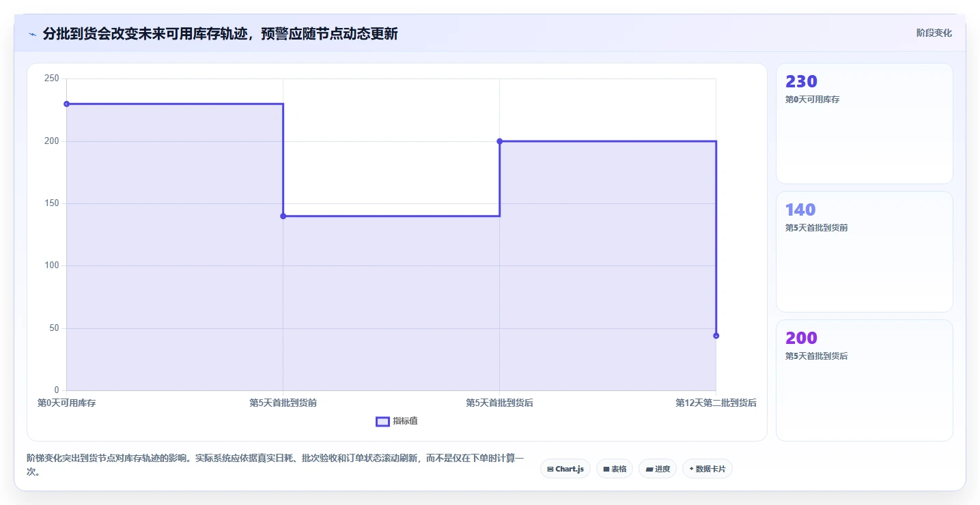Select the 进度 tag chip
Viewport: 980px width, 505px height.
[x=658, y=469]
